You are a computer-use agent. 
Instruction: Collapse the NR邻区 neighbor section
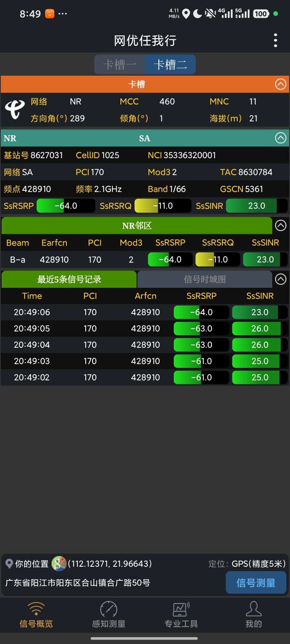pos(280,225)
